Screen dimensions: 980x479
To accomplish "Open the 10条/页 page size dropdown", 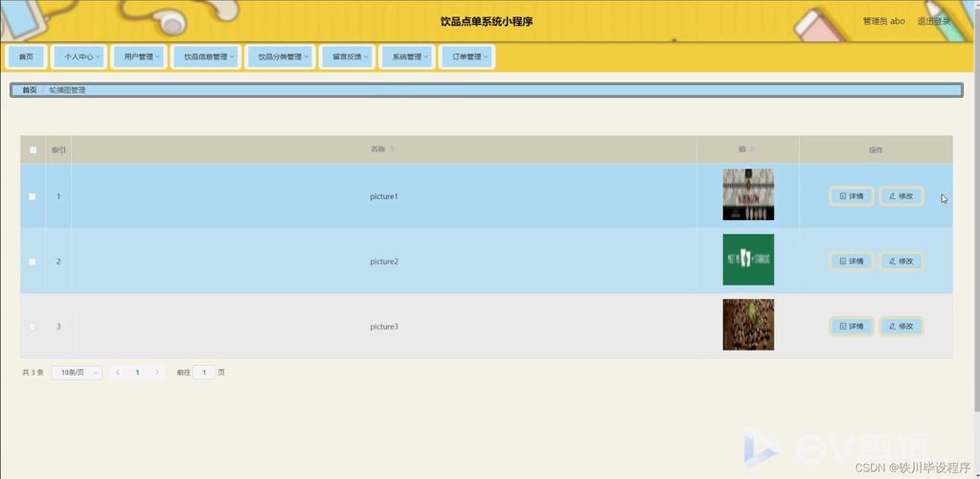I will [77, 373].
